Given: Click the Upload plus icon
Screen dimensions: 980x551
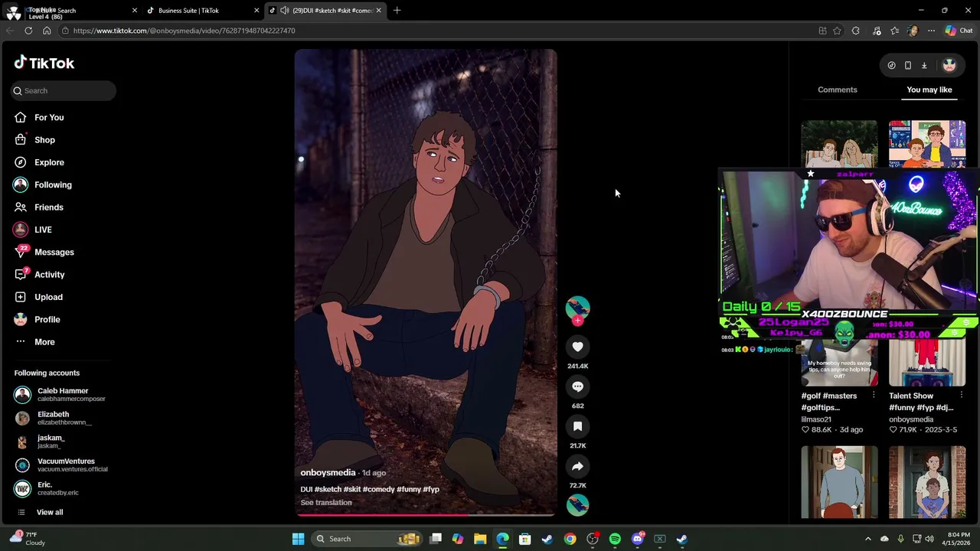Looking at the screenshot, I should 21,297.
